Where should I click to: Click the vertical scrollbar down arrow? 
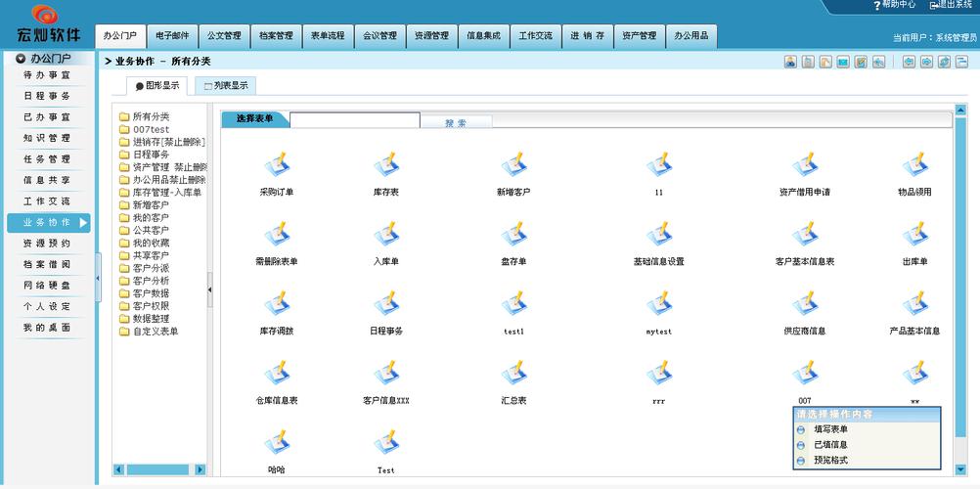[960, 469]
